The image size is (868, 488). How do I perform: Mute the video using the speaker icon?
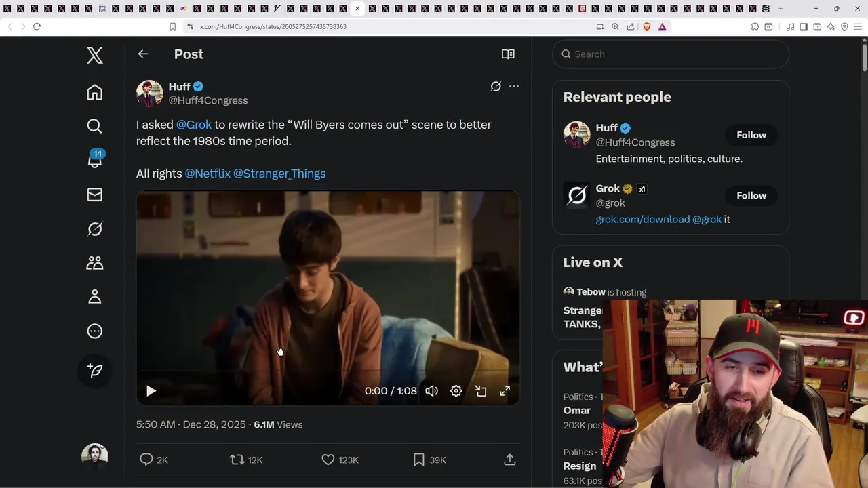coord(431,391)
